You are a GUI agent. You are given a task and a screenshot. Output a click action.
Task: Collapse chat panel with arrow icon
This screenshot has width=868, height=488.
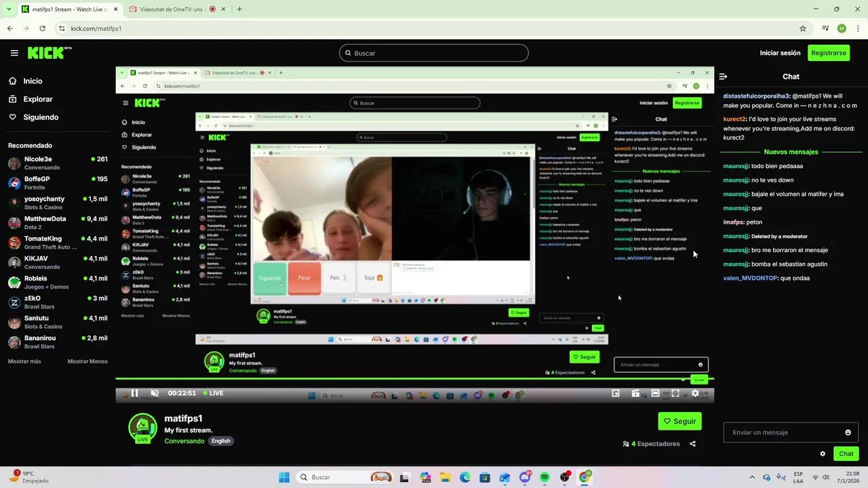click(723, 77)
